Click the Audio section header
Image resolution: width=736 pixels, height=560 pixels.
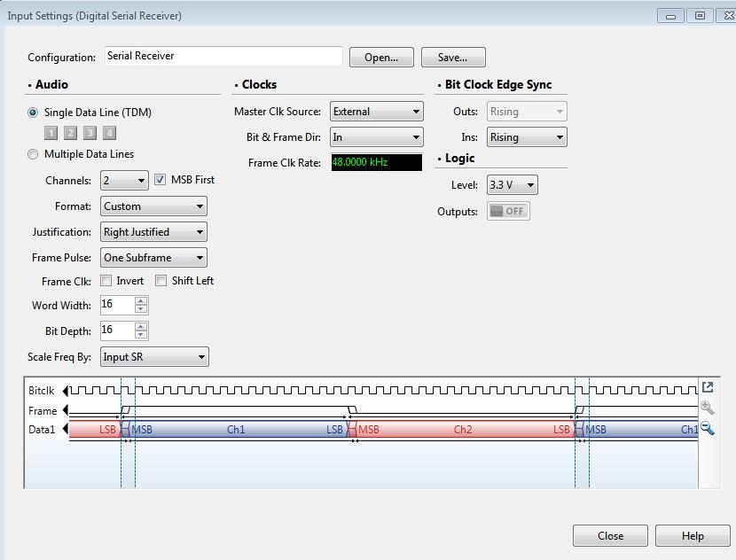pyautogui.click(x=51, y=84)
